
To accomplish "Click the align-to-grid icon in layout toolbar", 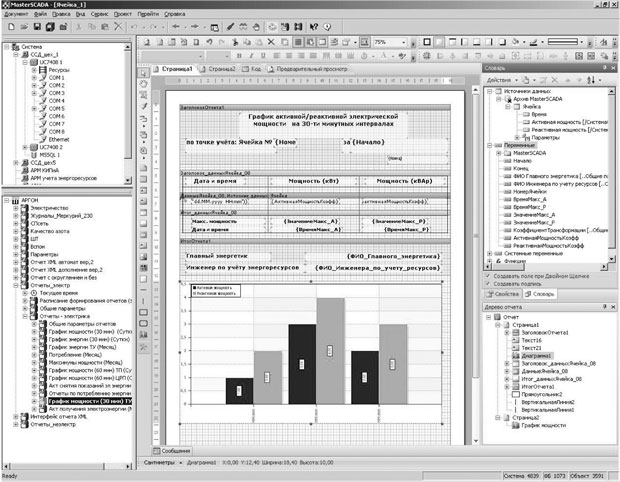I will (x=427, y=56).
